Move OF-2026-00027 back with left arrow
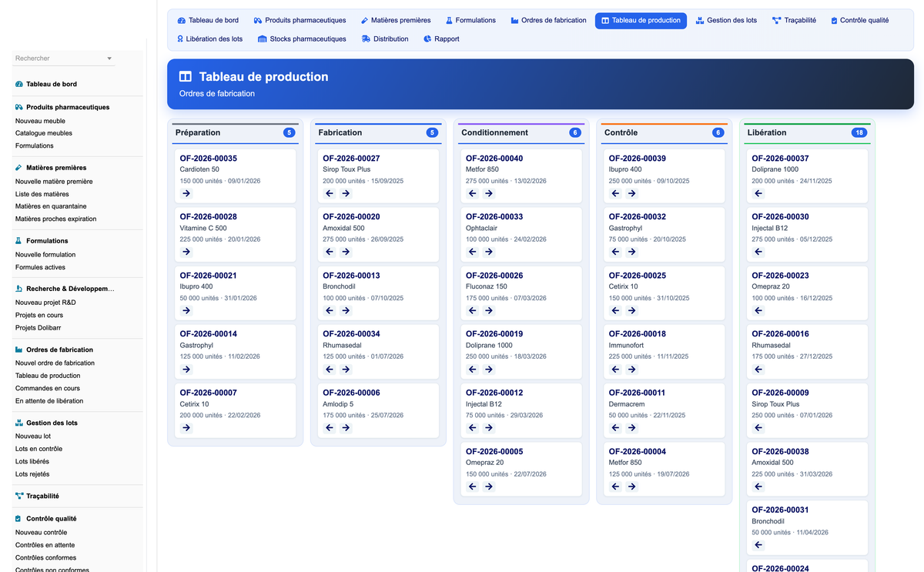Viewport: 924px width, 572px height. [x=330, y=193]
